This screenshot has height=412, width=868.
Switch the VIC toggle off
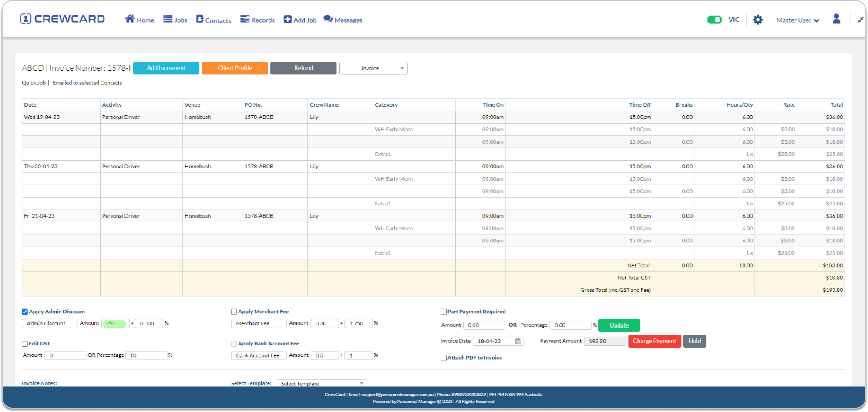(714, 19)
